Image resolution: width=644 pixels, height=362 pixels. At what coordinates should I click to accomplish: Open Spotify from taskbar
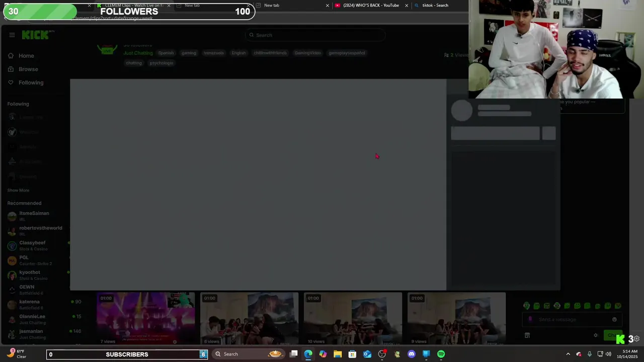pyautogui.click(x=441, y=354)
